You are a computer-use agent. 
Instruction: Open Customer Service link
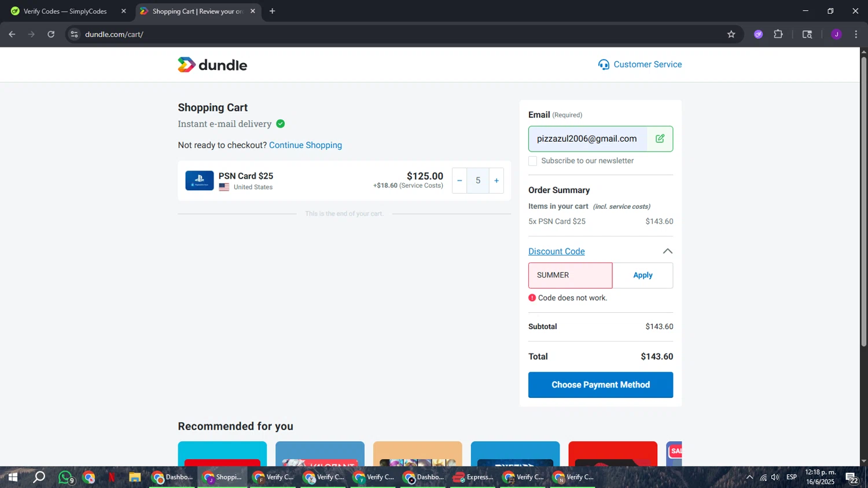[647, 64]
